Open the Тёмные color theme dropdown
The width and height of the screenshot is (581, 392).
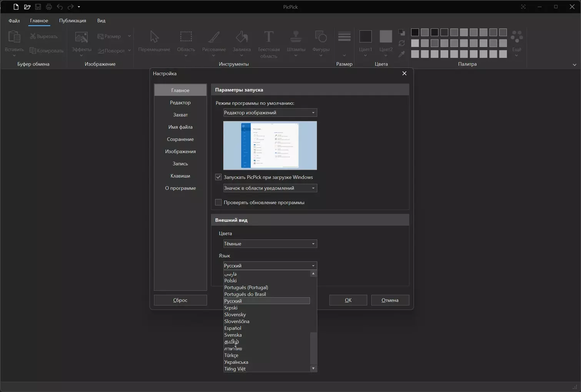pos(270,244)
